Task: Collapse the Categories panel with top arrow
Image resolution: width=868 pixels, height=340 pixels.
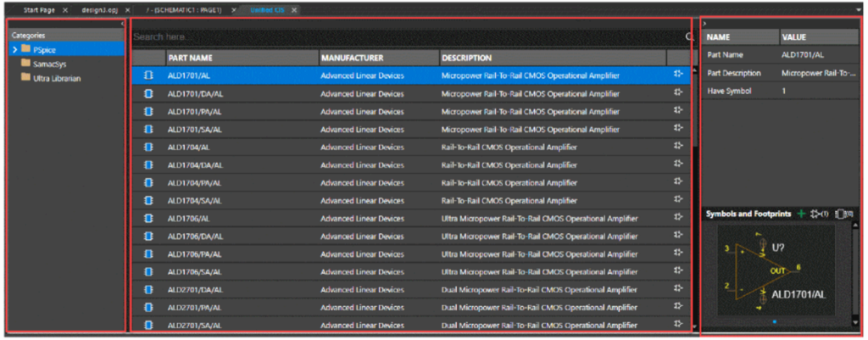Action: [122, 24]
